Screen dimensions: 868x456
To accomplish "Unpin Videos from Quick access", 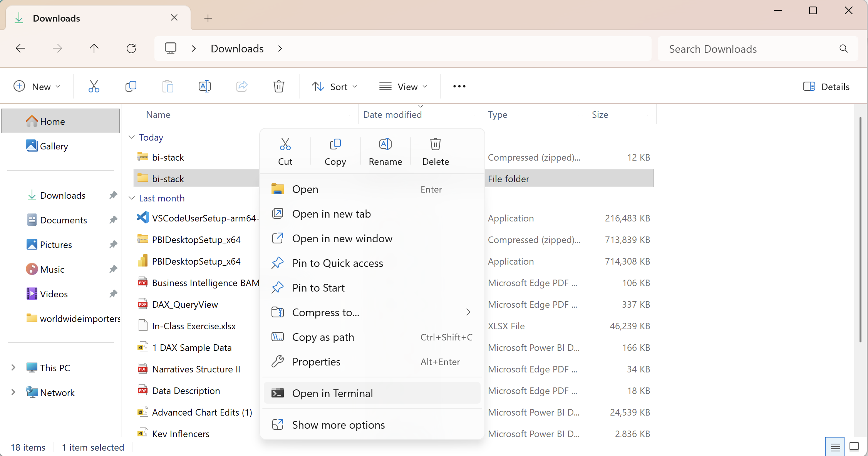I will click(x=113, y=294).
